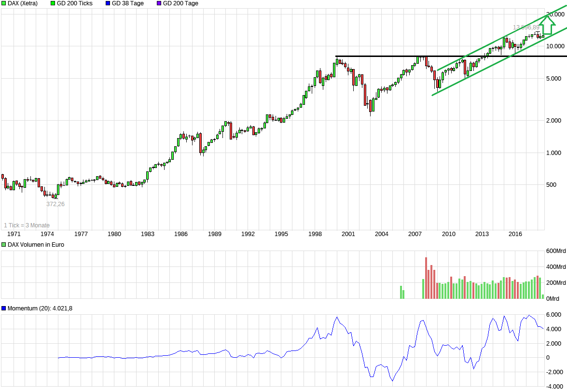This screenshot has height=392, width=567.
Task: Click the green DAX (Xetra) legend swatch
Action: click(4, 3)
